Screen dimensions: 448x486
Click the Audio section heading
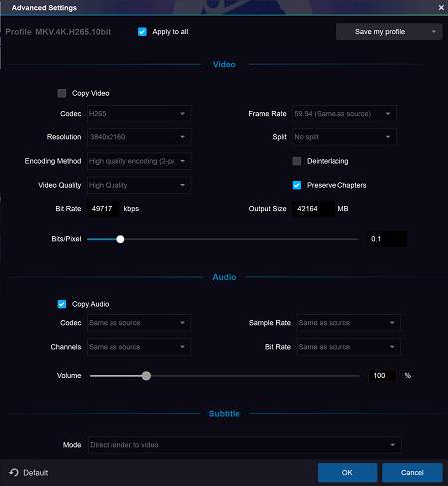224,277
